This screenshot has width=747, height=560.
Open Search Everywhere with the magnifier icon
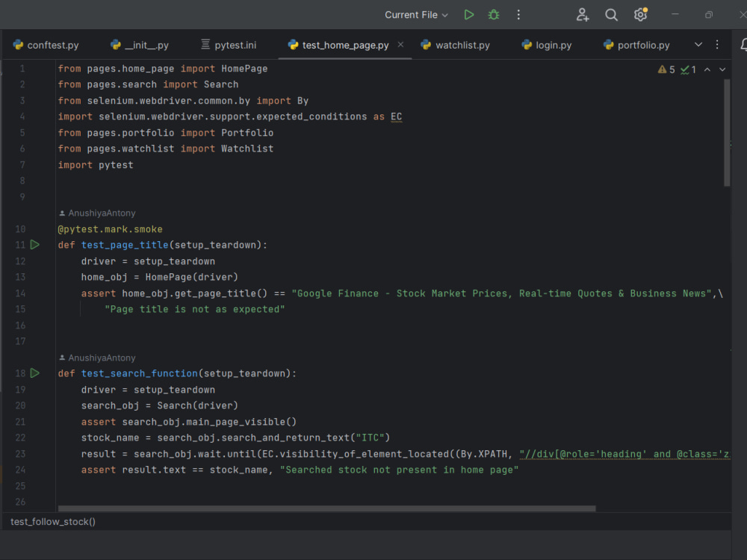pos(611,15)
